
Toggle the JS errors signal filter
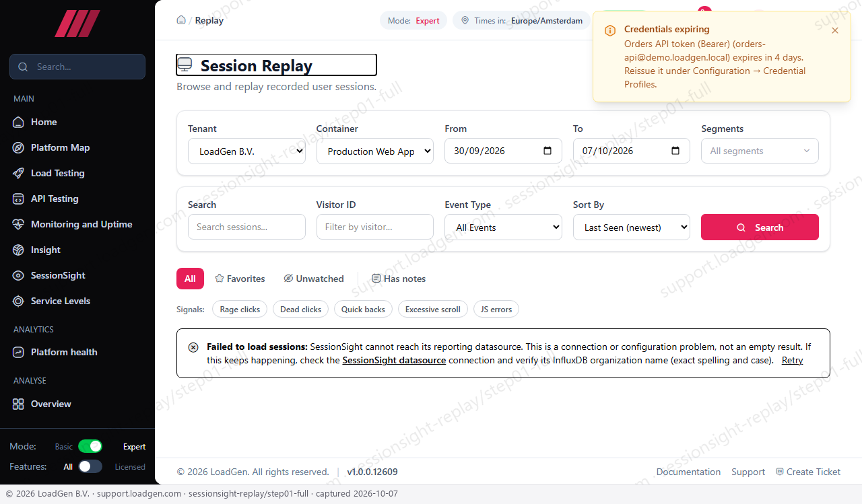(x=496, y=310)
